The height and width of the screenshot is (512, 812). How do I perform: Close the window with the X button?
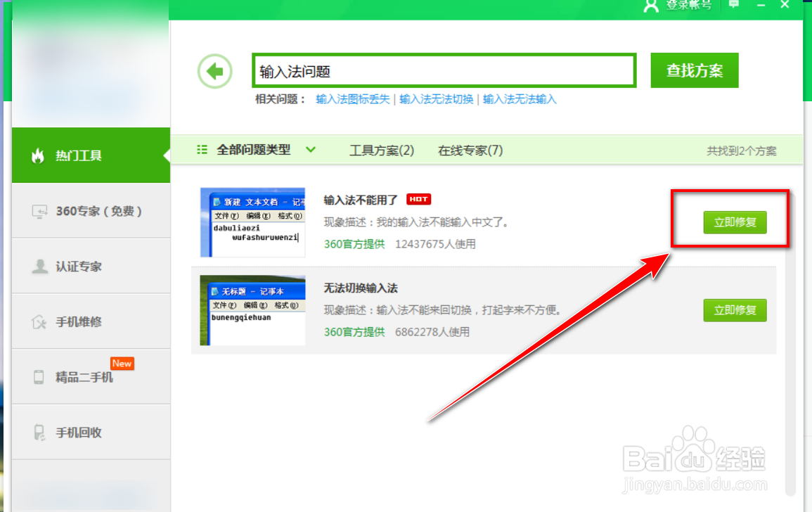[x=785, y=4]
